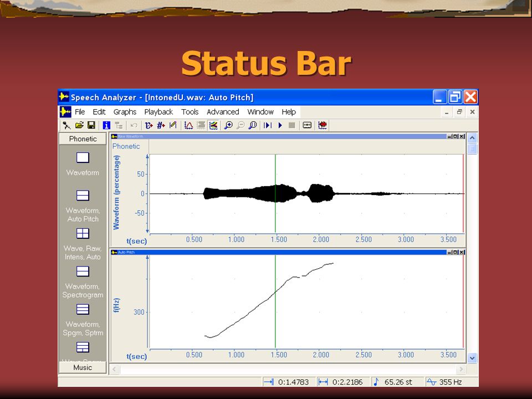
Task: Click horizontal scrollbar left arrow
Action: (x=114, y=369)
